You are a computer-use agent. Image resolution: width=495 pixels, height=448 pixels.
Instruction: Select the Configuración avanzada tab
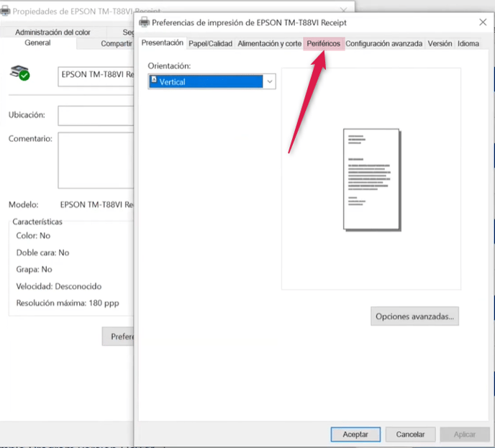click(x=384, y=44)
